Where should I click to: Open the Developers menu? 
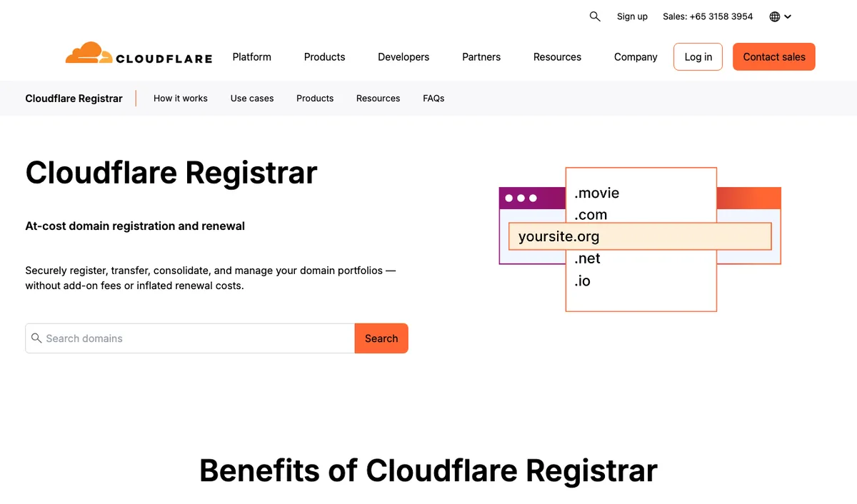(x=404, y=57)
